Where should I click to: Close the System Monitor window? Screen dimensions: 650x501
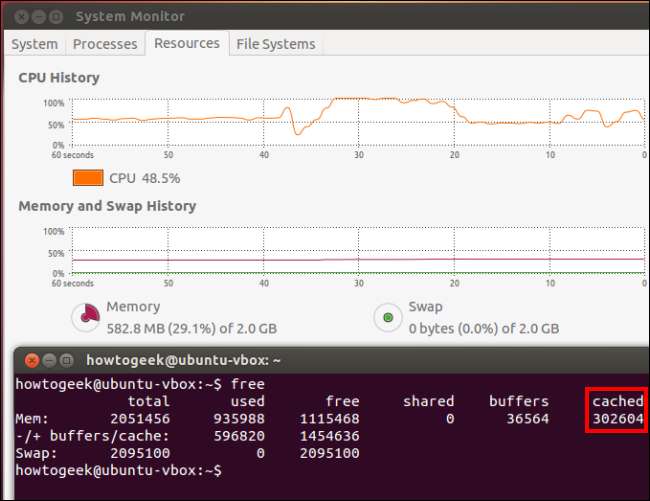[x=22, y=17]
